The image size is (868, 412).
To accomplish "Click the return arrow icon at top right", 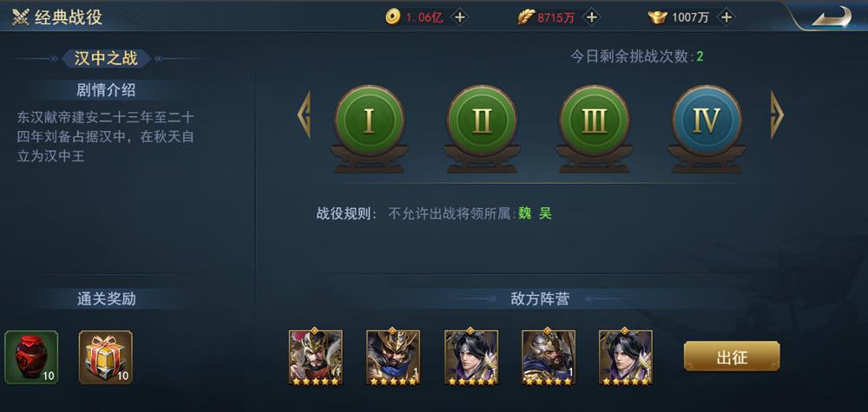I will (832, 16).
